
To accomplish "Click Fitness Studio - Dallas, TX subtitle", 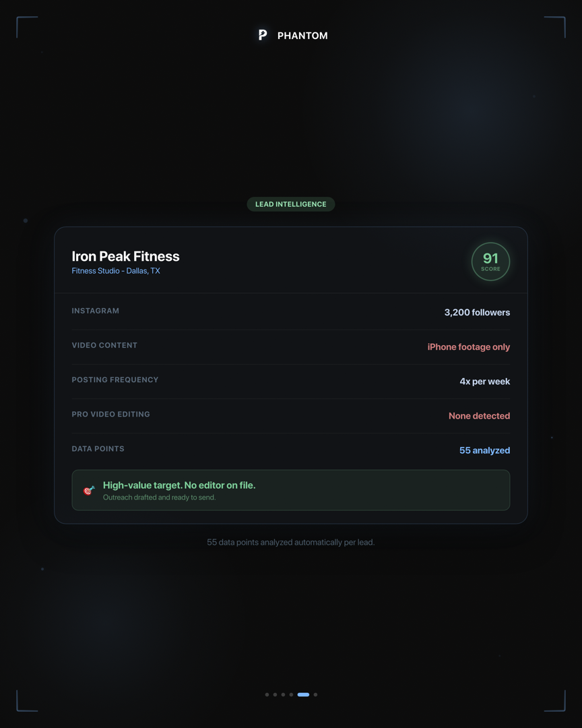I will pos(116,271).
